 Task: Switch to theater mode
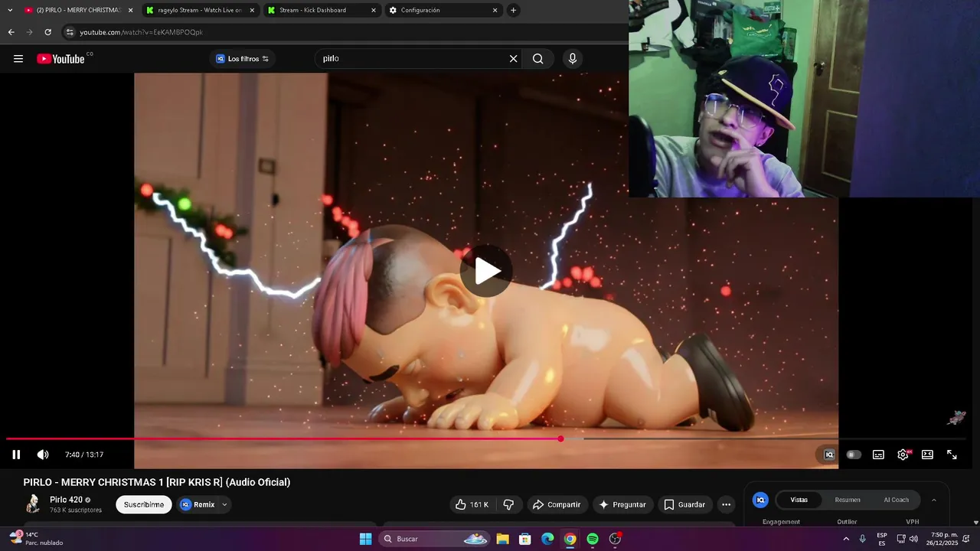tap(927, 455)
